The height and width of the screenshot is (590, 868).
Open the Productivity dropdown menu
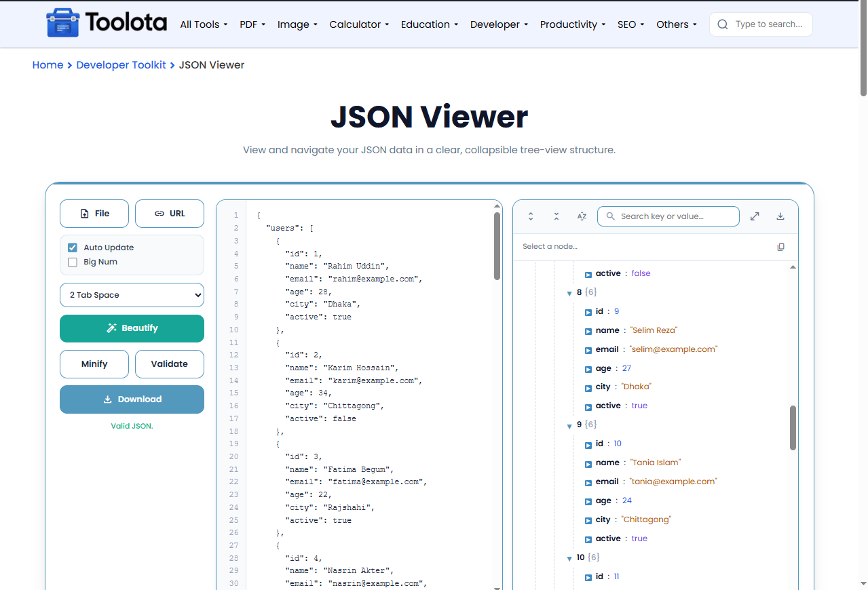[573, 24]
